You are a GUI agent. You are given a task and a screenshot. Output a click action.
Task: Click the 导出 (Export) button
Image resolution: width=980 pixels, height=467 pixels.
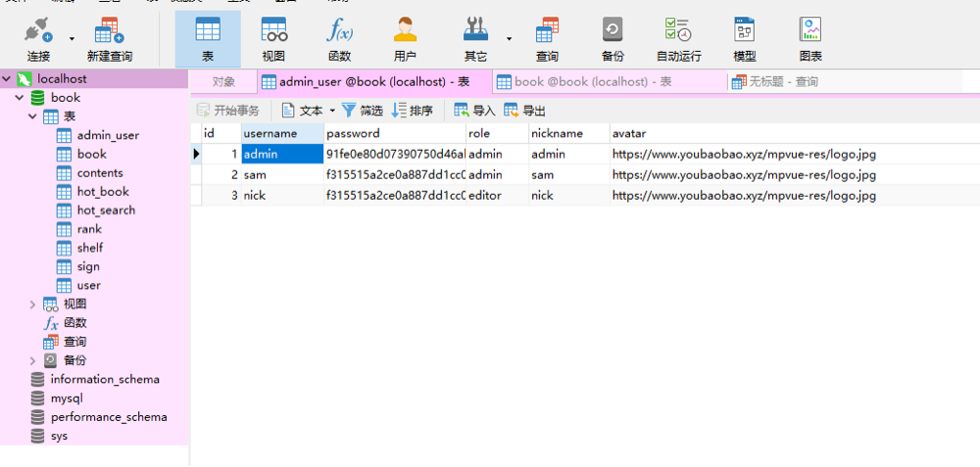point(524,112)
